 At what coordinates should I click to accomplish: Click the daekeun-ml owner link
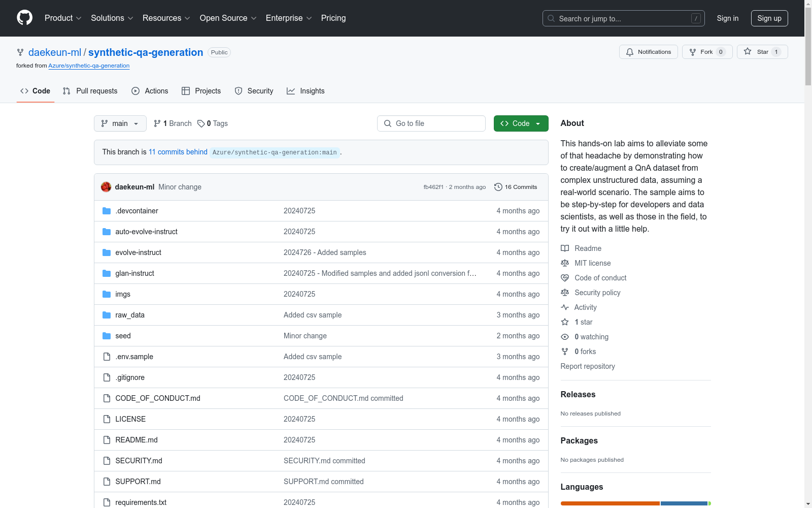(x=55, y=52)
